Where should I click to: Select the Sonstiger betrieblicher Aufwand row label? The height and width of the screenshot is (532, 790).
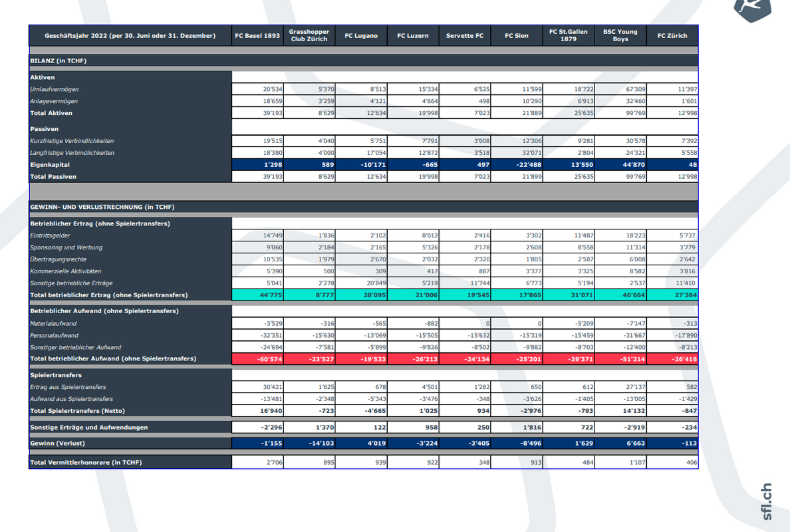(76, 348)
